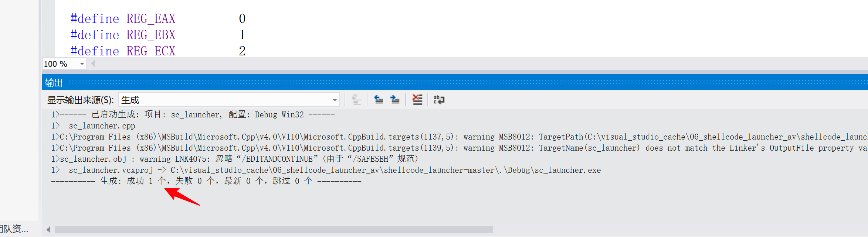Click the output pane horizontal scrollbar thumb
The image size is (868, 237).
[274, 230]
